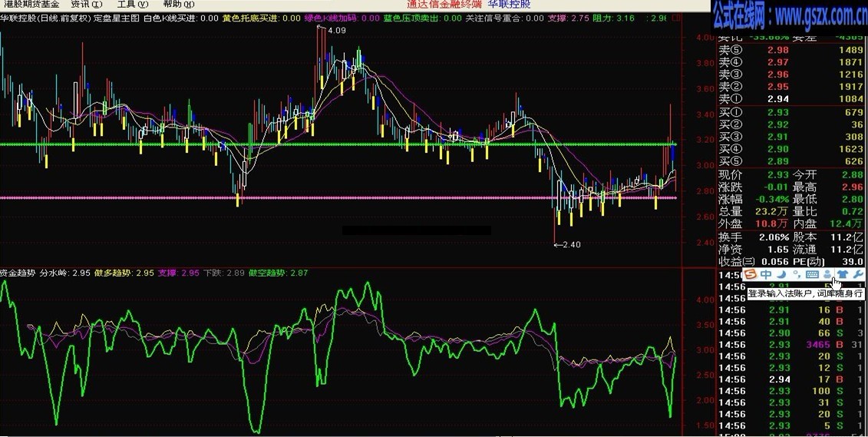This screenshot has height=437, width=868.
Task: Click the pink support line on chart
Action: coord(338,197)
